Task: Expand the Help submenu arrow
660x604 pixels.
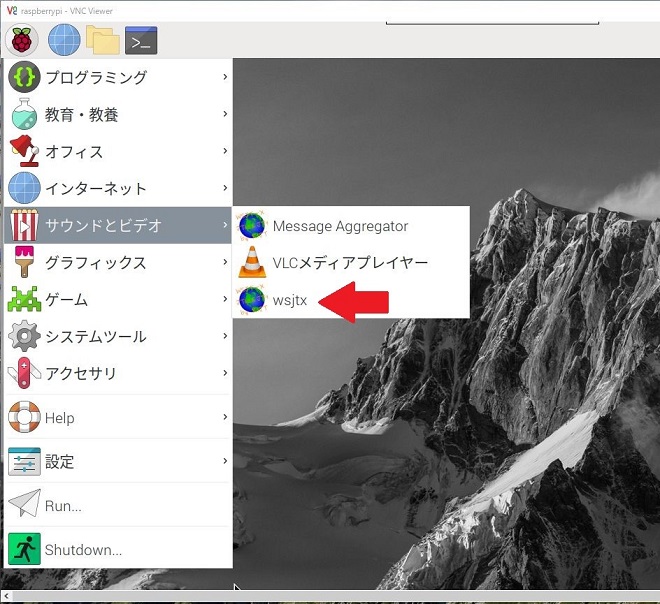Action: point(225,417)
